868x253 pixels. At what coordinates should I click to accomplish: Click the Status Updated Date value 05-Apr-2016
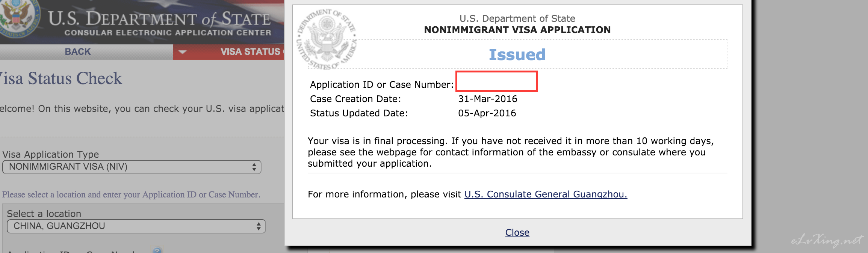coord(487,113)
